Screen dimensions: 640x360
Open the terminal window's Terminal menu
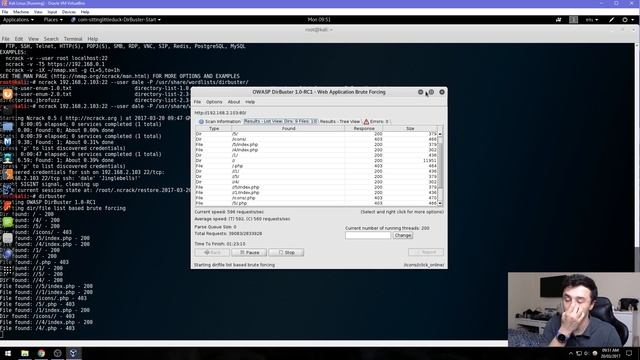73,39
